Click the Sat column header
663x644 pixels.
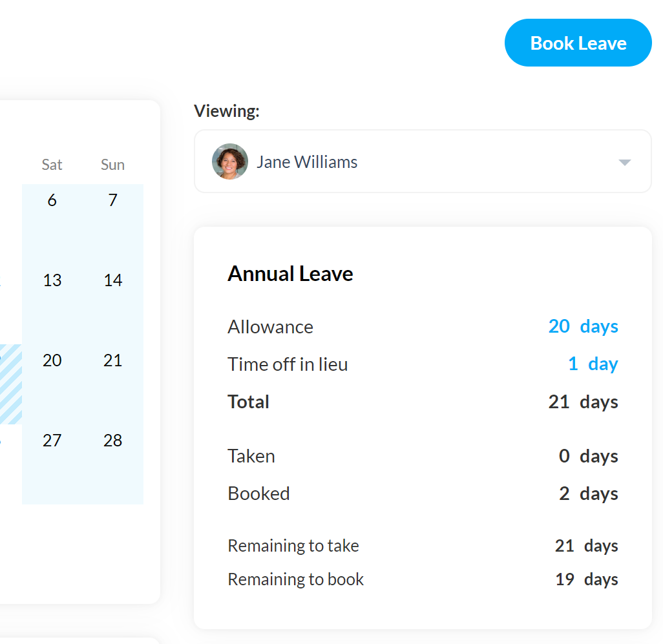click(x=52, y=164)
